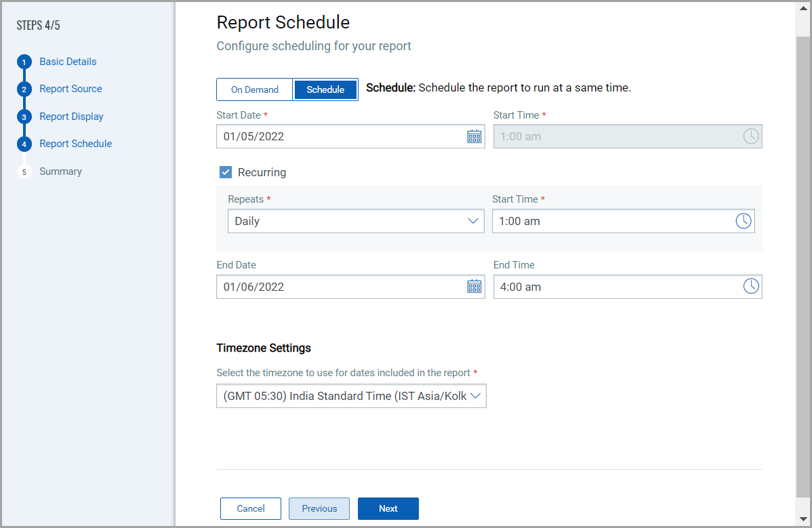The width and height of the screenshot is (812, 528).
Task: Switch to On Demand mode
Action: (x=255, y=89)
